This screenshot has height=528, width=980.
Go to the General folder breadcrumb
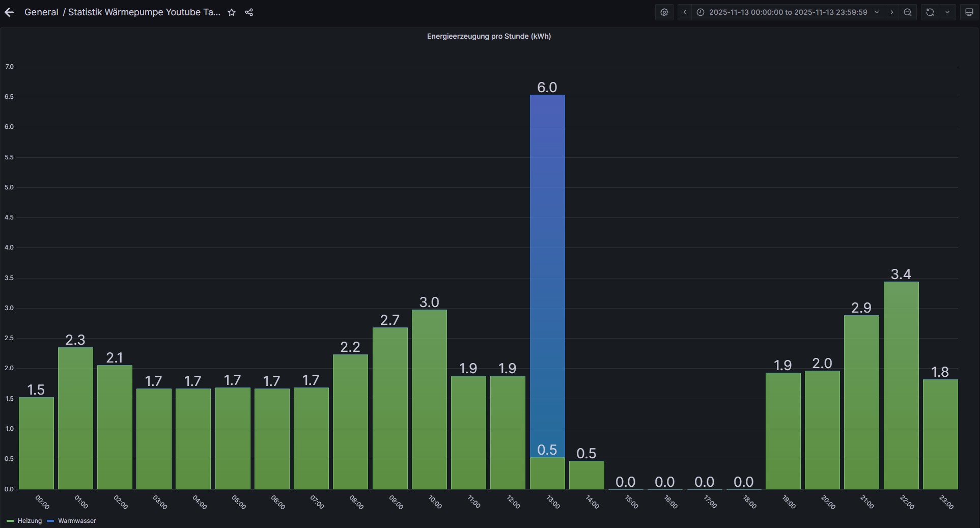pyautogui.click(x=41, y=12)
